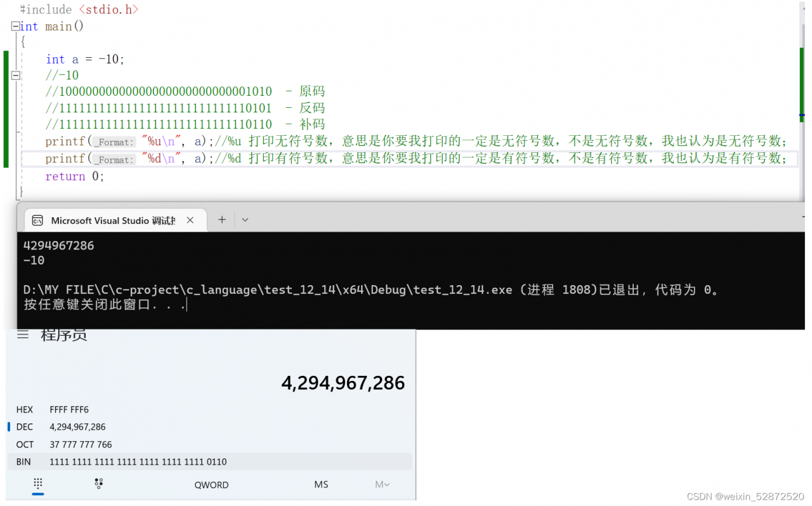Open a new terminal tab with plus button

click(x=222, y=220)
